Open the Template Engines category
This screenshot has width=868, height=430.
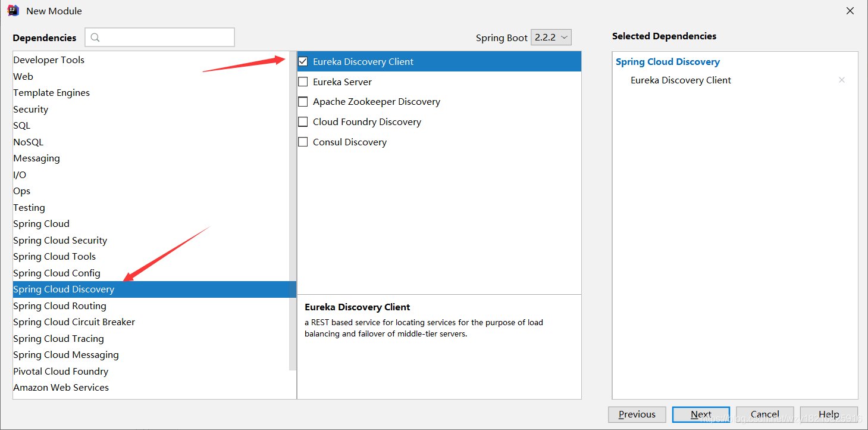coord(151,92)
